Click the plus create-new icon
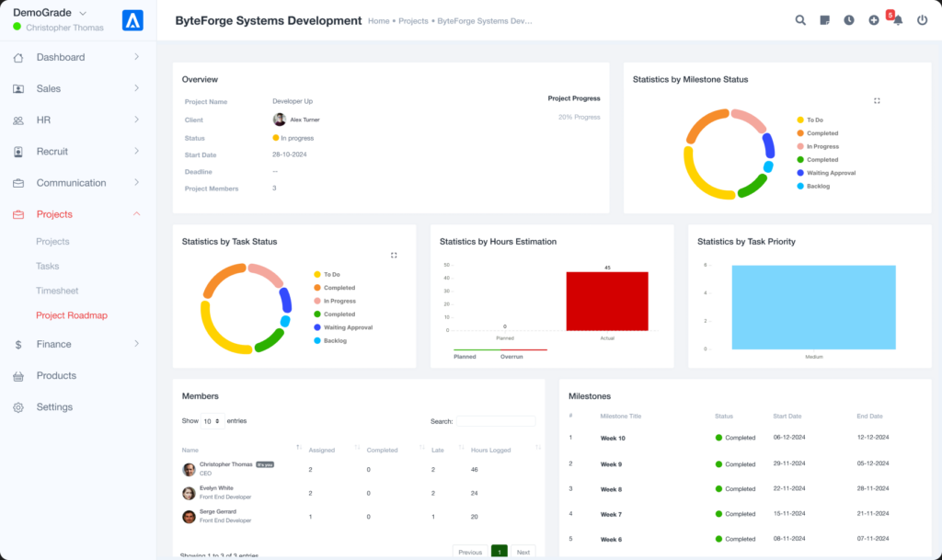Screen dimensions: 942x560 [874, 20]
